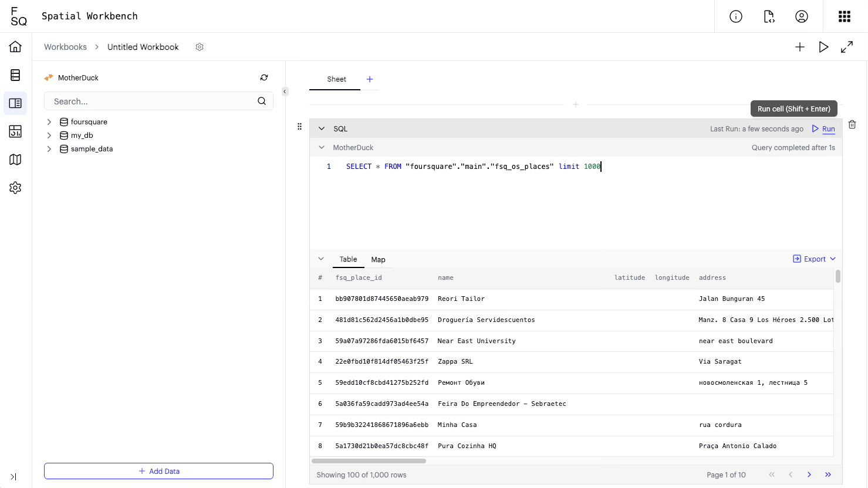This screenshot has height=488, width=868.
Task: Jump to the last results page
Action: (828, 475)
